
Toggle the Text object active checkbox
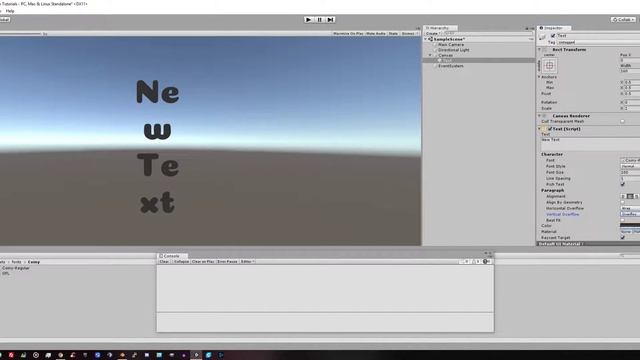(x=553, y=36)
